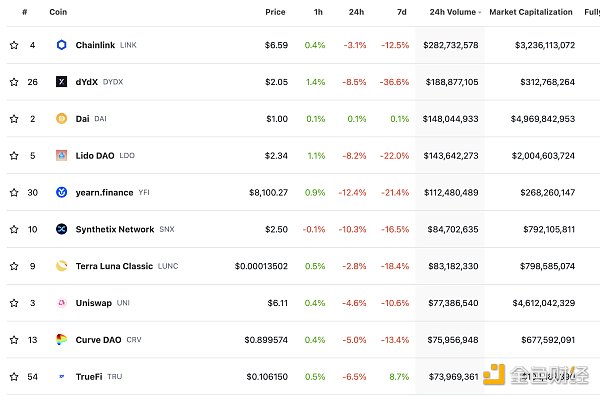Toggle favorite star for Uniswap
600x396 pixels.
(x=14, y=303)
